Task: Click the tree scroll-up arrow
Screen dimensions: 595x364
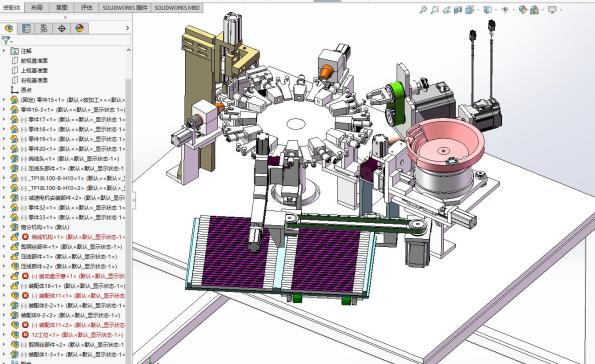Action: tap(129, 50)
